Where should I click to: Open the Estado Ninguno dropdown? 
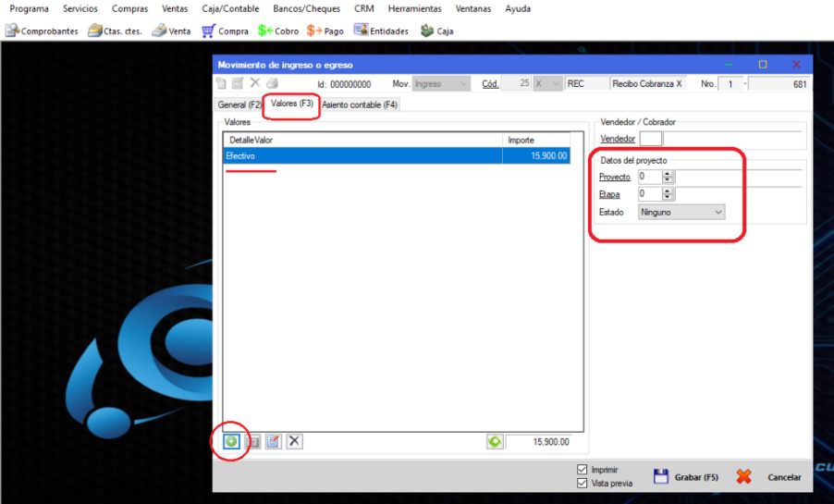[x=681, y=212]
